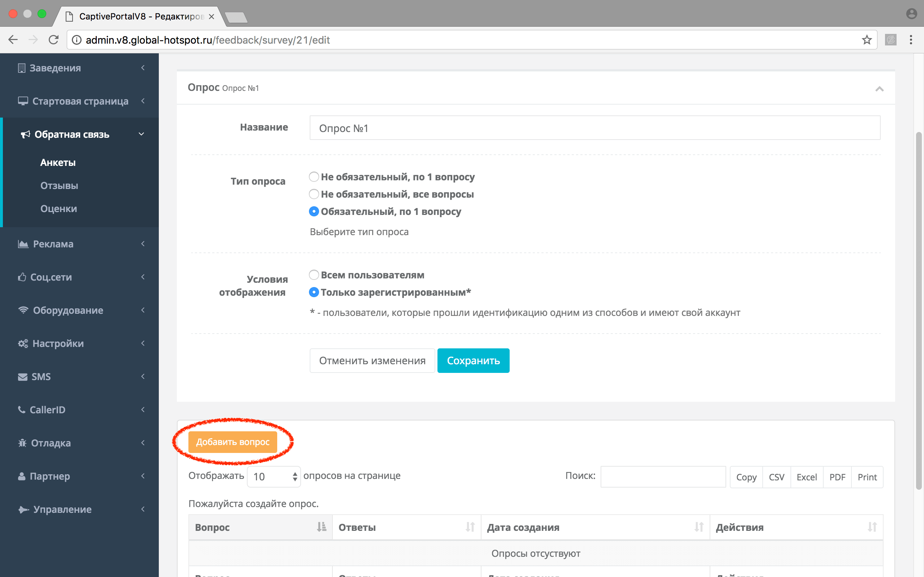Click Сохранить button
This screenshot has height=577, width=924.
pos(474,361)
